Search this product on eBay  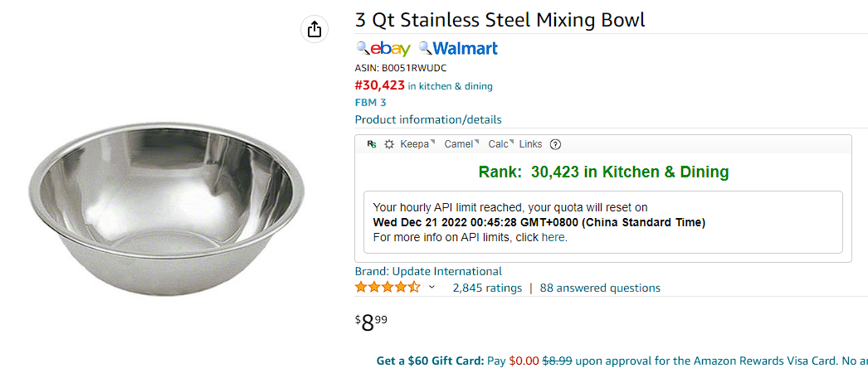[x=383, y=49]
